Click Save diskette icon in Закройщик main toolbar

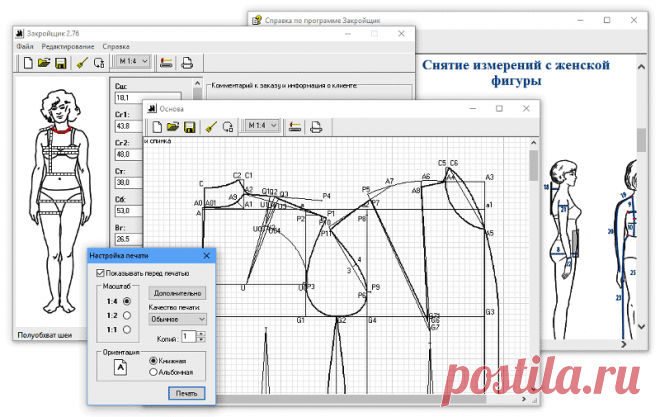click(x=61, y=63)
